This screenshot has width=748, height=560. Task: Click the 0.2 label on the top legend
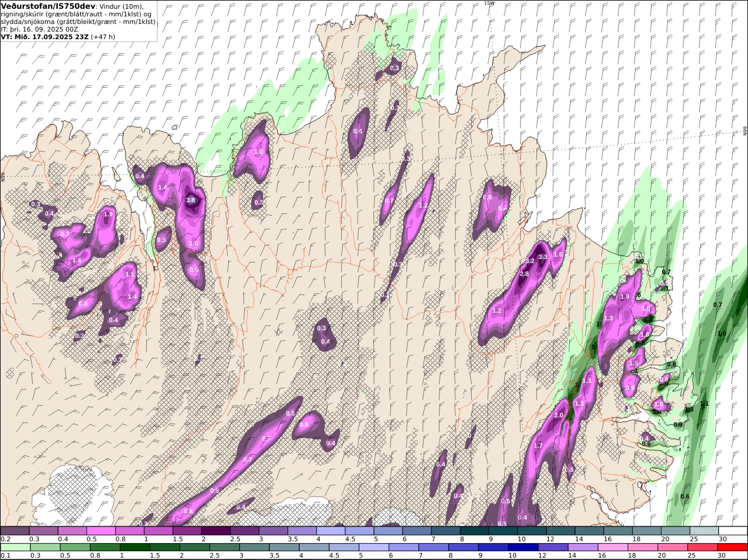click(5, 538)
